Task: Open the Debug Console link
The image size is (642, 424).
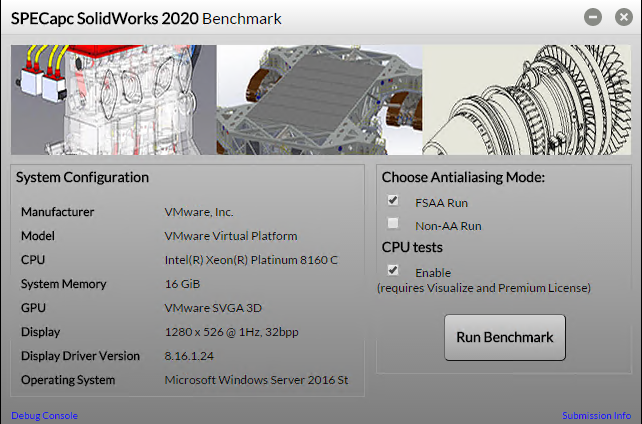Action: 44,415
